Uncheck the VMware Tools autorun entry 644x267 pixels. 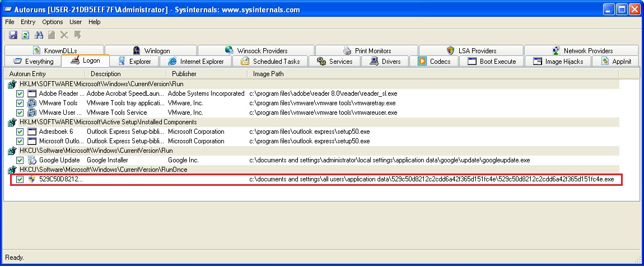(20, 103)
